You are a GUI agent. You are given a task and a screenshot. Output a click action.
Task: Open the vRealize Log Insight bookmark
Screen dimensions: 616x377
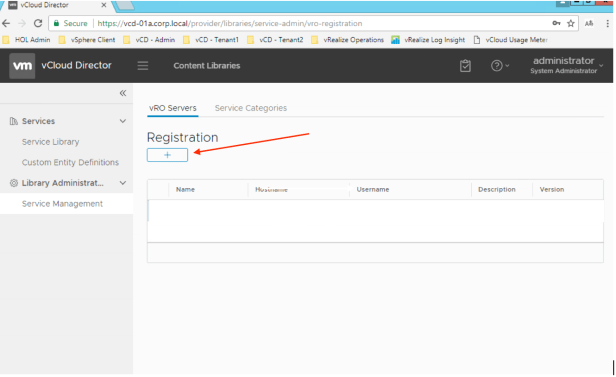coord(428,40)
